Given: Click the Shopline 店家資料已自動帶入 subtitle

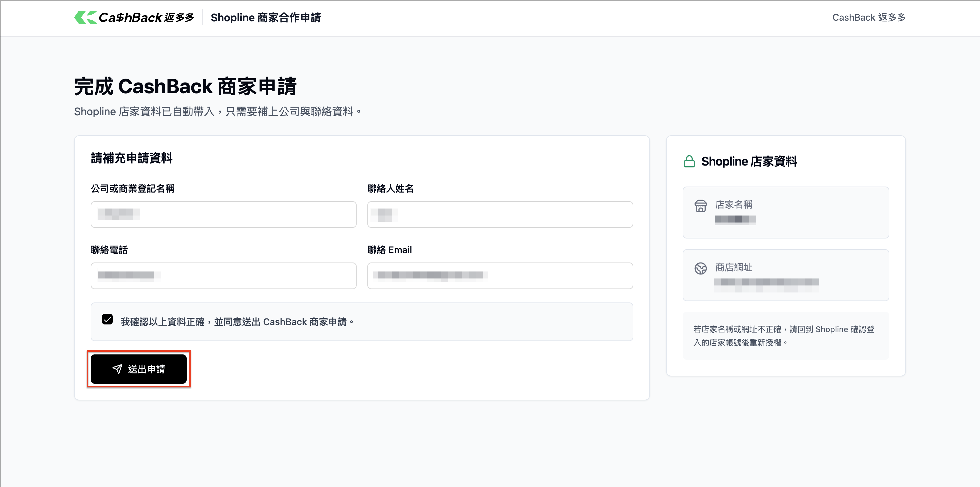Looking at the screenshot, I should (x=217, y=111).
